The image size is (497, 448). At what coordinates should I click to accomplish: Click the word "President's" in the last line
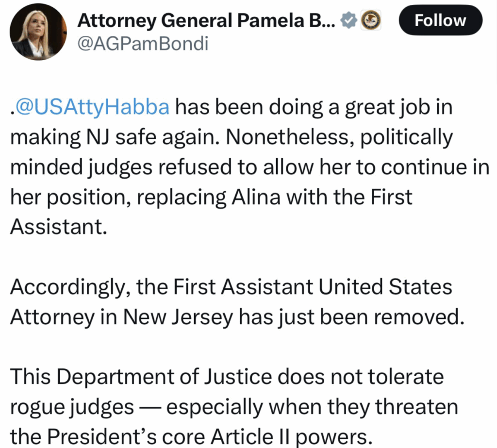coord(116,437)
